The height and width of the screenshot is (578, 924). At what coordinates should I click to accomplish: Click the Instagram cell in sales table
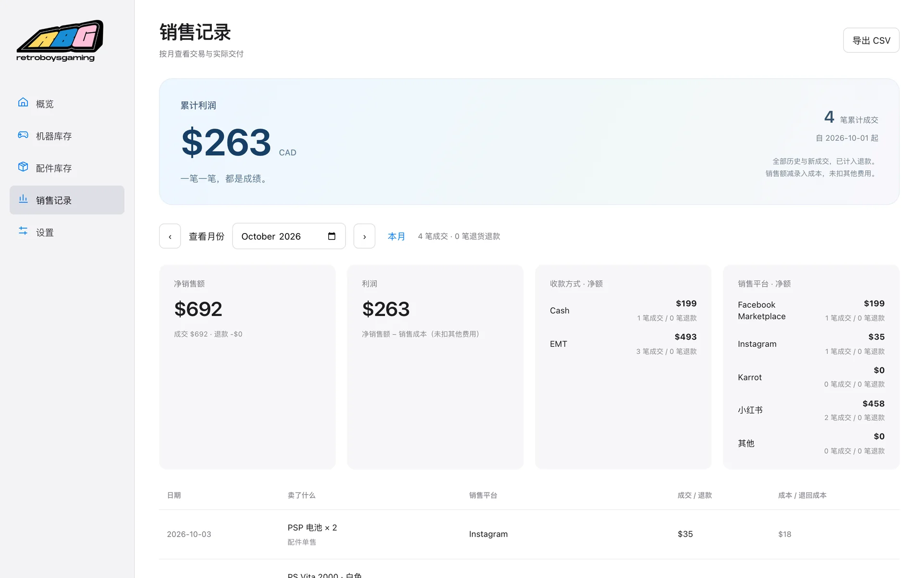[488, 534]
